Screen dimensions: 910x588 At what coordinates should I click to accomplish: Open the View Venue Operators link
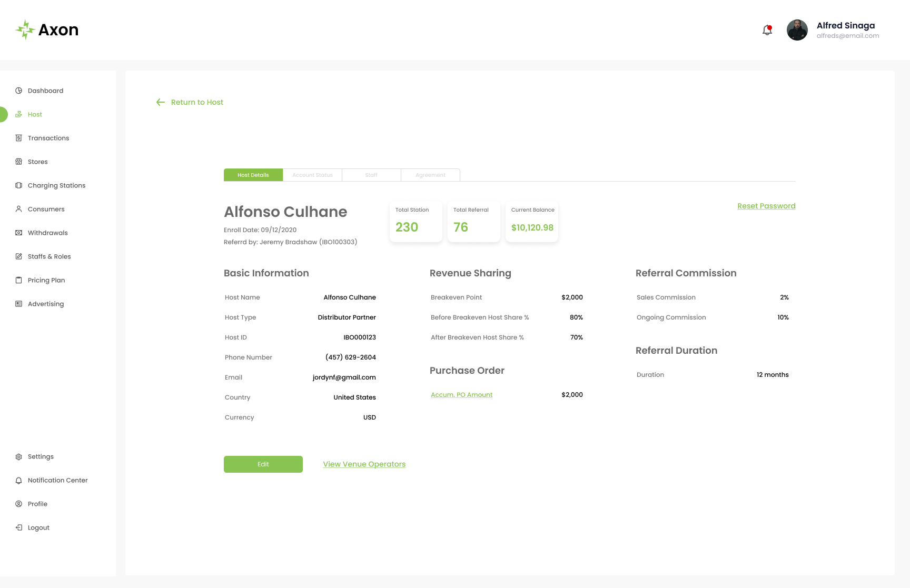(x=364, y=464)
